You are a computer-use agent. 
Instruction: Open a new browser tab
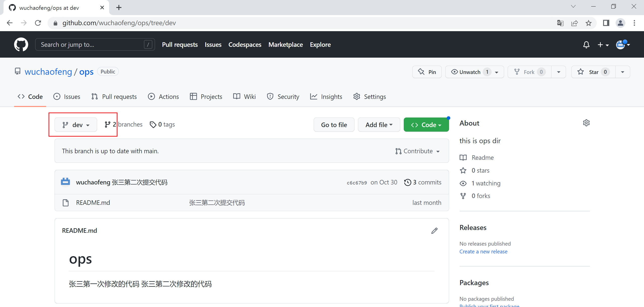pos(119,8)
